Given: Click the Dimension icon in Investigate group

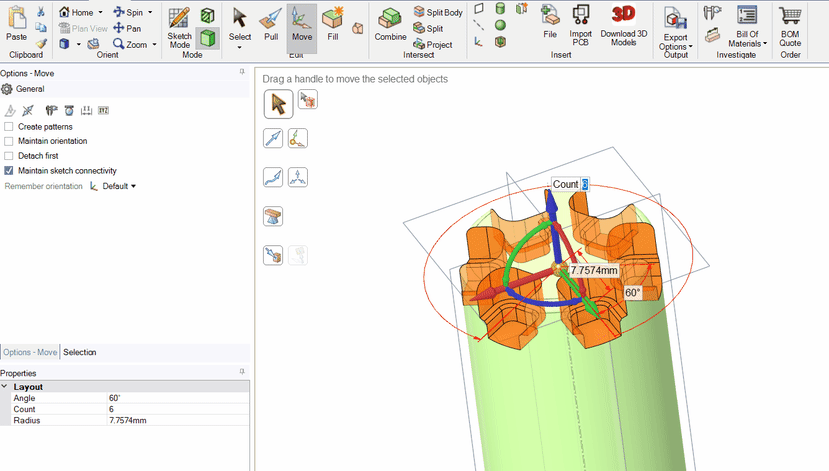Looking at the screenshot, I should (713, 35).
